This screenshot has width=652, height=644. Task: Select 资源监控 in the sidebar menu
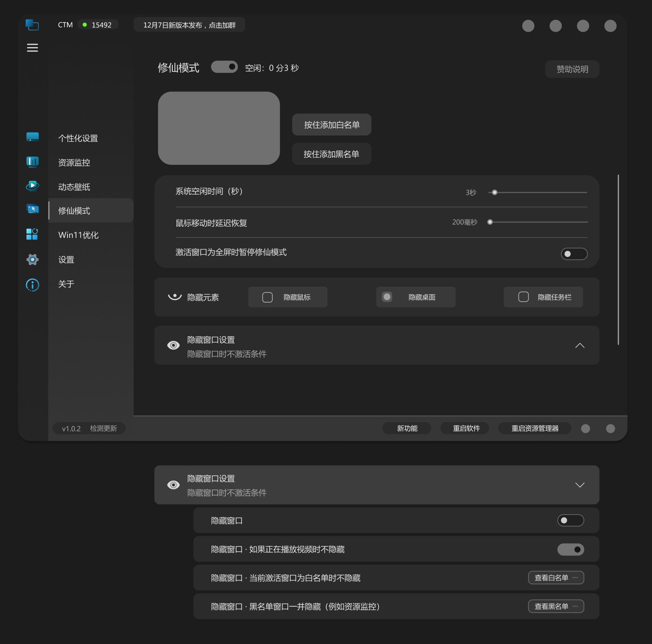74,163
